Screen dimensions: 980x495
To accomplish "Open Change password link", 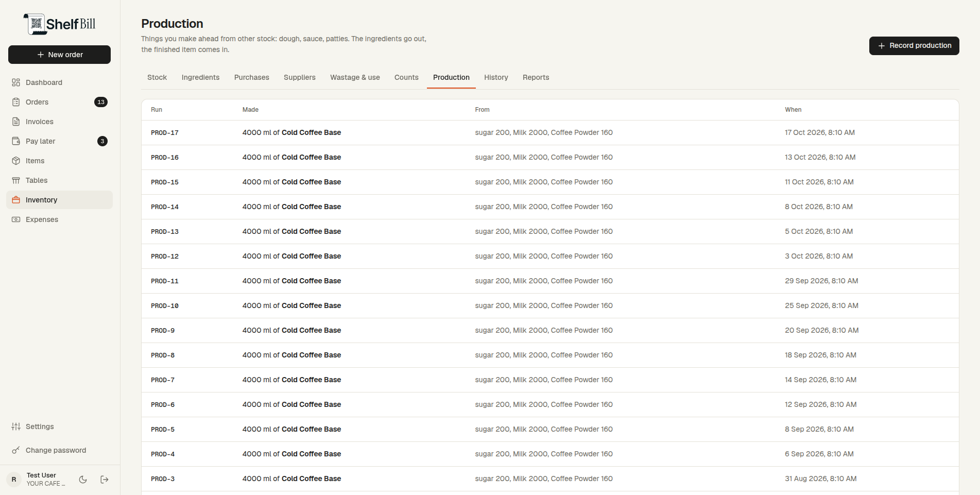I will (59, 450).
